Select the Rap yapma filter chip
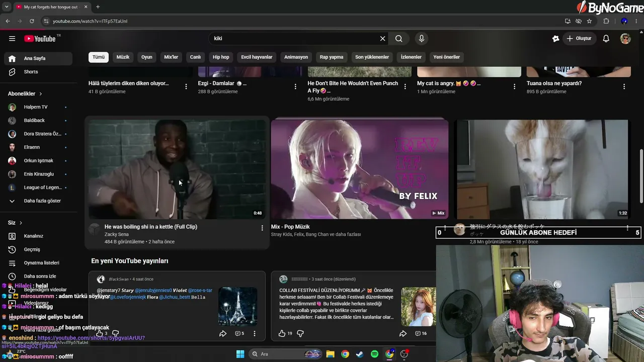644x362 pixels. [332, 57]
